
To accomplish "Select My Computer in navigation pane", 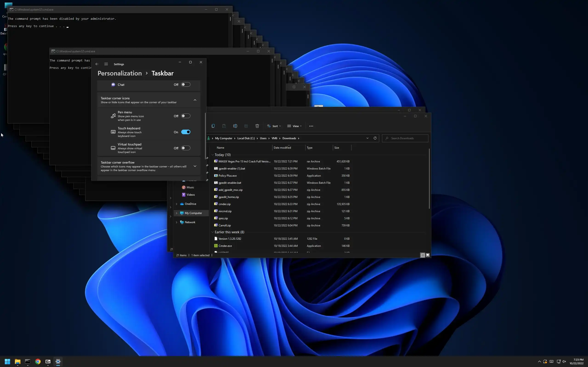I will (193, 213).
